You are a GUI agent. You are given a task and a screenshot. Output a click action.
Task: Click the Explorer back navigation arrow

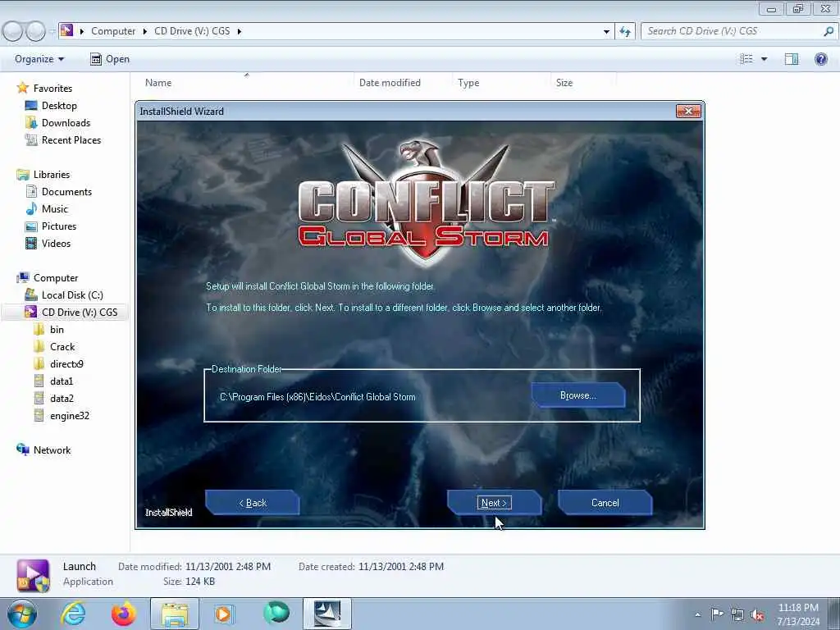[x=13, y=32]
